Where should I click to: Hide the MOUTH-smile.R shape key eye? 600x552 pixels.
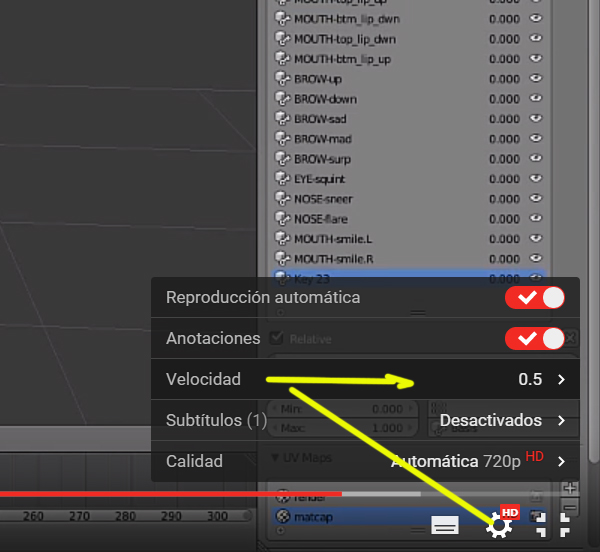pos(536,258)
